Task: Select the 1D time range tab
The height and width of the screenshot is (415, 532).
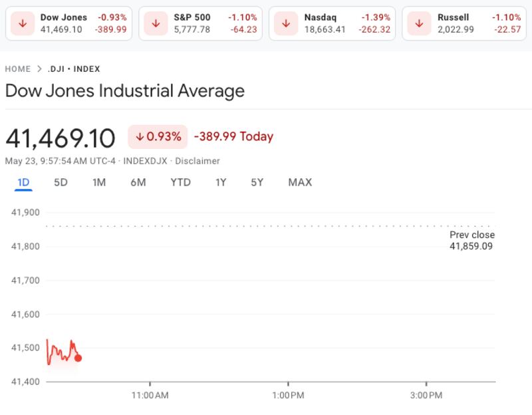Action: coord(23,182)
